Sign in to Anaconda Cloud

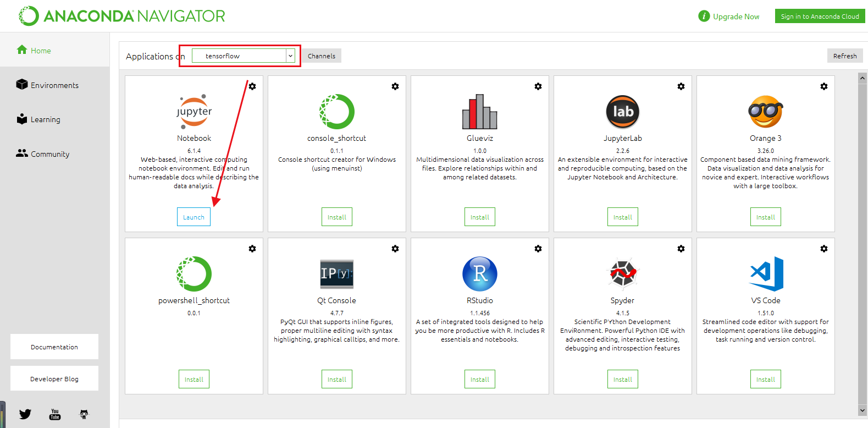point(820,16)
